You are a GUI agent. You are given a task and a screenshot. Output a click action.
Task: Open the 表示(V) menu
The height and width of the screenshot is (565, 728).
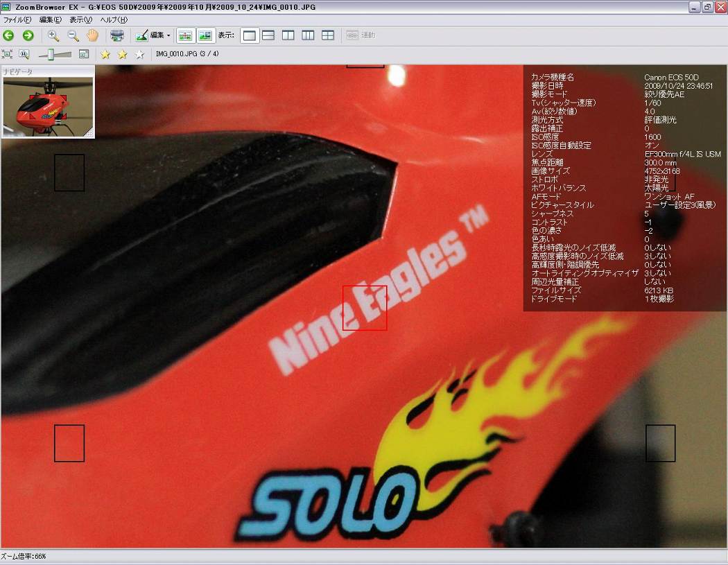(81, 20)
